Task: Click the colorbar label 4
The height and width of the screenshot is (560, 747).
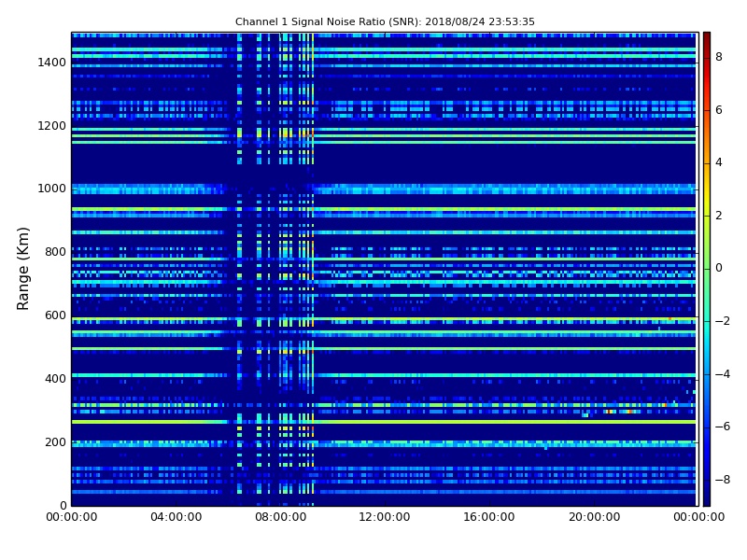Action: tap(719, 162)
